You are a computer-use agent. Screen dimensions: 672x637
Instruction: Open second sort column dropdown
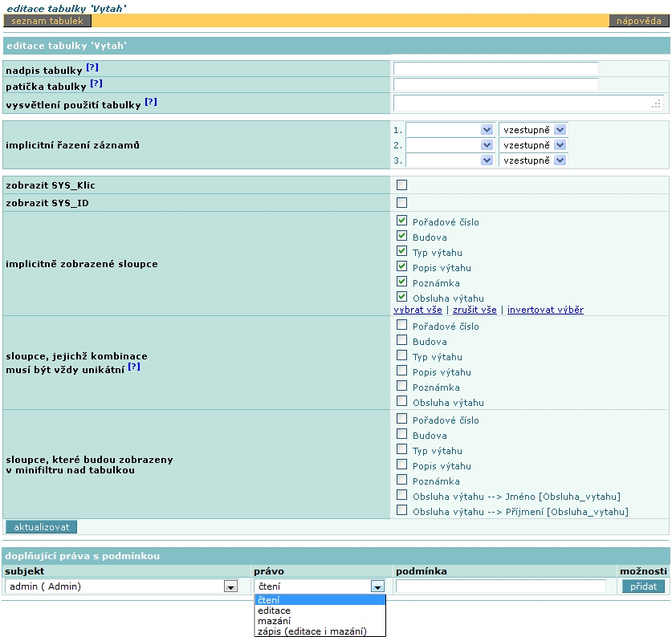click(450, 145)
